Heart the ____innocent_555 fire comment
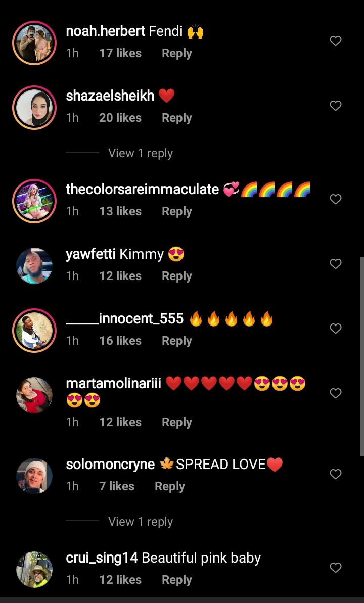Viewport: 364px width, 603px height. [336, 328]
